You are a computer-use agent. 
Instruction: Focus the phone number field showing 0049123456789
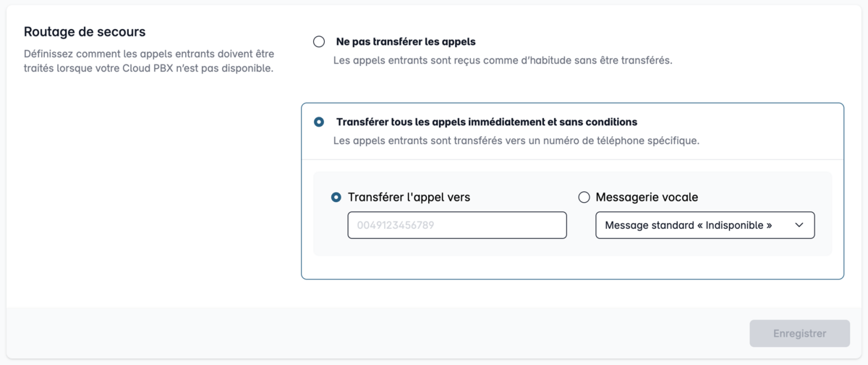click(x=457, y=225)
